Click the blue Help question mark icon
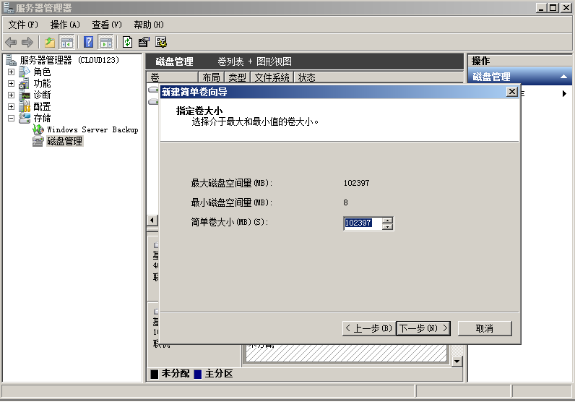The image size is (576, 402). coord(89,42)
